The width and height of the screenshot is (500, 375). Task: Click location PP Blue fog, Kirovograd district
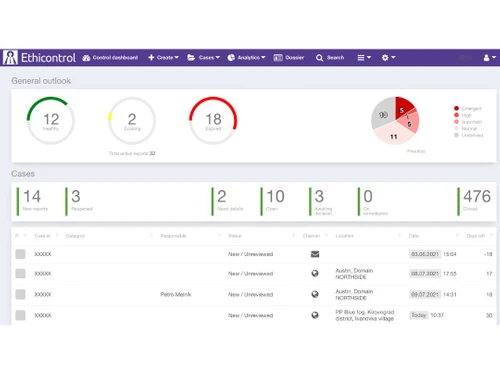pyautogui.click(x=365, y=315)
